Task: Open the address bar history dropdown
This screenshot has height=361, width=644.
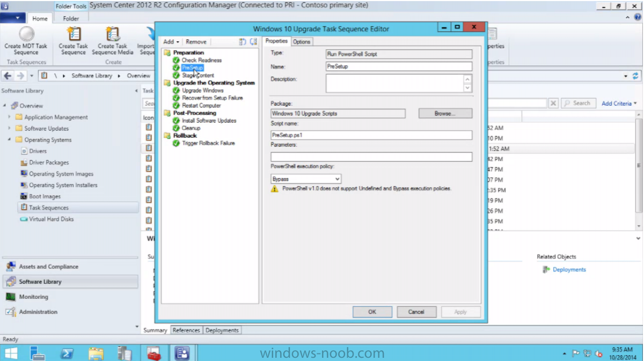Action: (x=626, y=76)
